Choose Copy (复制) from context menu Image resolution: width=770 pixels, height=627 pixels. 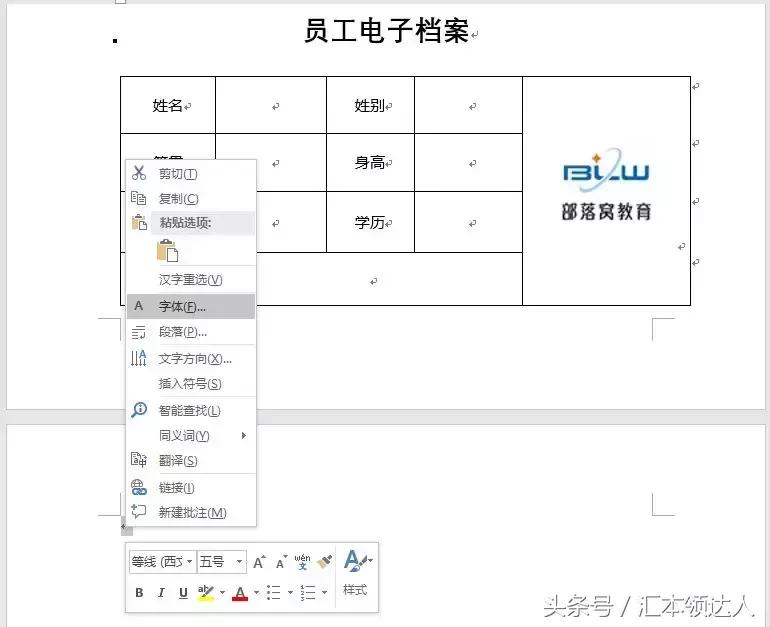pos(191,198)
